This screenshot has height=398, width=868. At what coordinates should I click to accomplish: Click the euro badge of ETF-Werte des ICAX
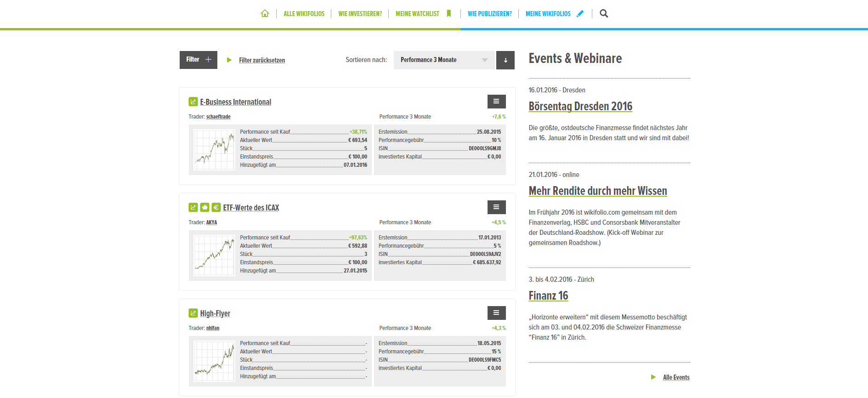coord(216,207)
